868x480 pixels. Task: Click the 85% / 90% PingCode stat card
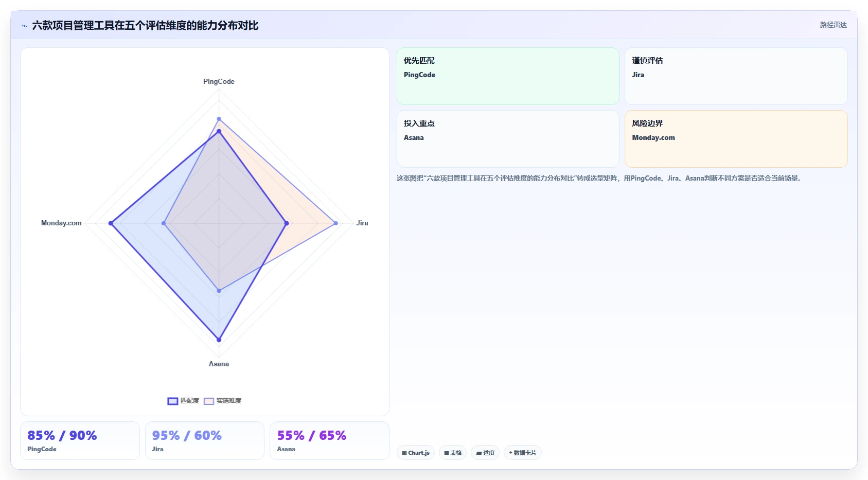coord(80,441)
